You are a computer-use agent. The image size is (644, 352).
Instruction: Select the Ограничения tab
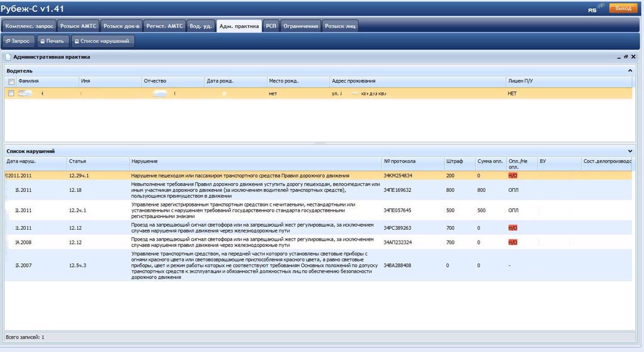[x=301, y=26]
